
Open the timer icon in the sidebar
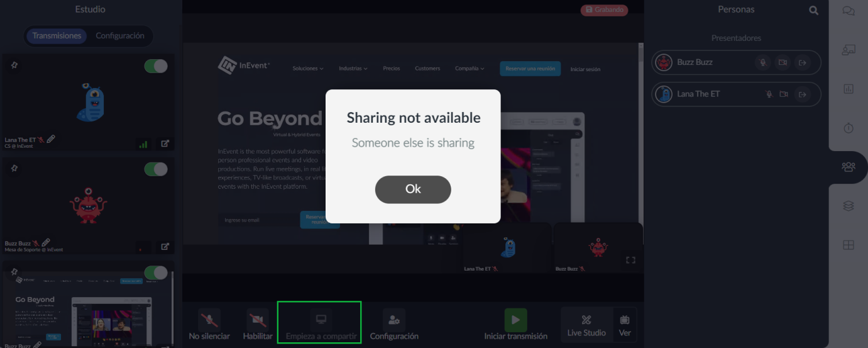click(849, 128)
